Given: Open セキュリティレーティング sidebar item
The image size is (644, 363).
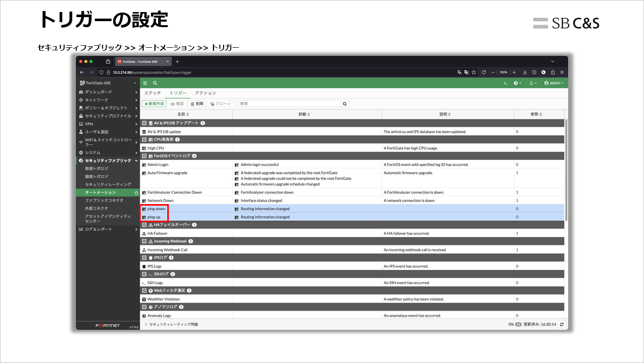Looking at the screenshot, I should point(108,185).
